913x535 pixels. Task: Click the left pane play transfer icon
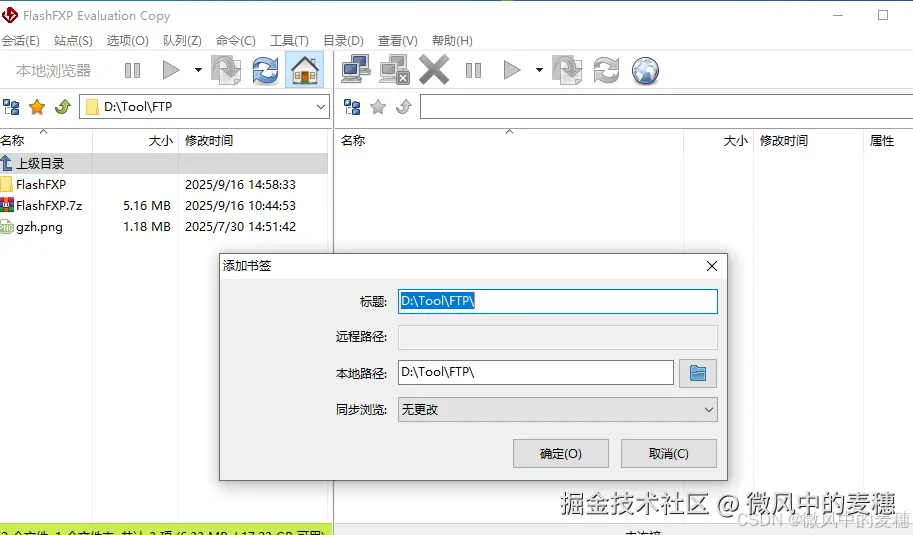(171, 70)
